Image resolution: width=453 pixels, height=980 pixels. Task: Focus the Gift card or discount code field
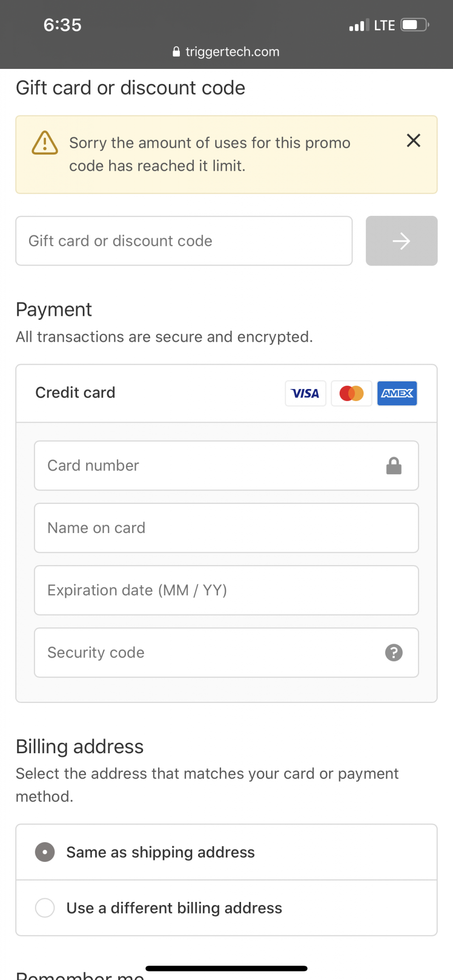pos(184,241)
